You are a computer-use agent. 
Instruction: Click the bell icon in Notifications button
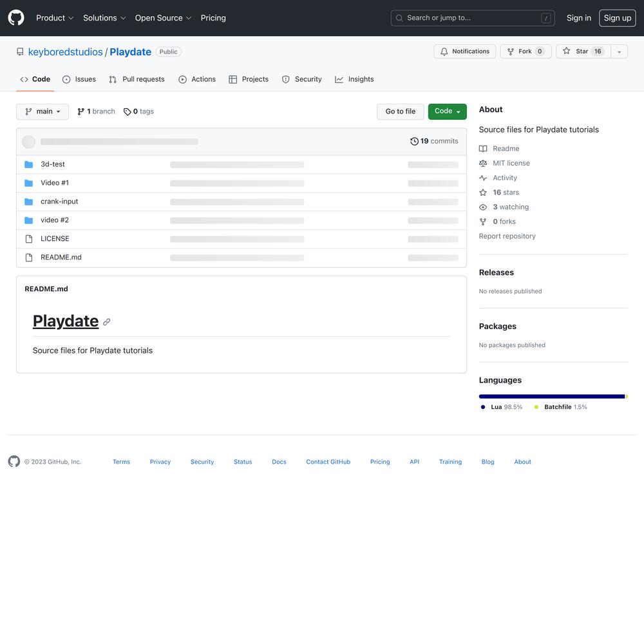point(444,52)
